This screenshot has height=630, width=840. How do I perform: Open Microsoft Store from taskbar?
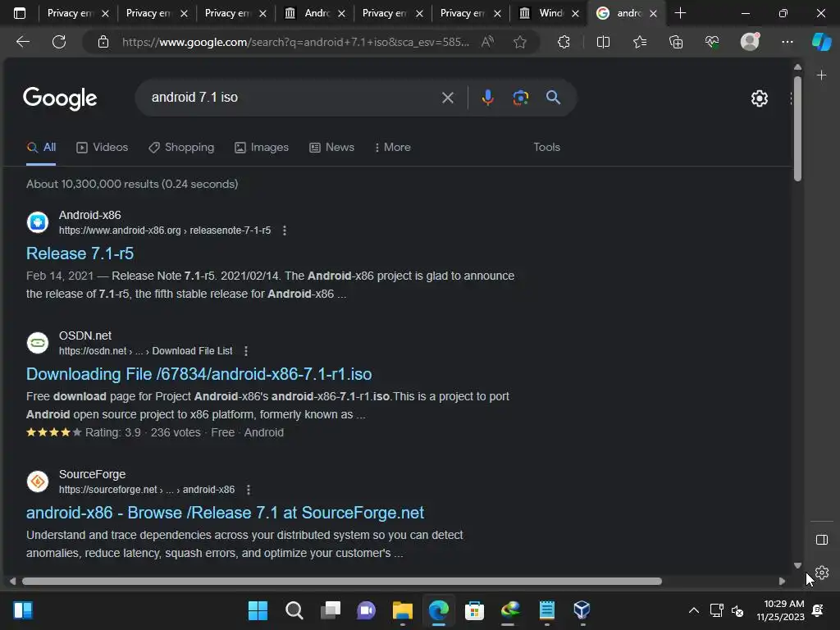click(x=474, y=610)
